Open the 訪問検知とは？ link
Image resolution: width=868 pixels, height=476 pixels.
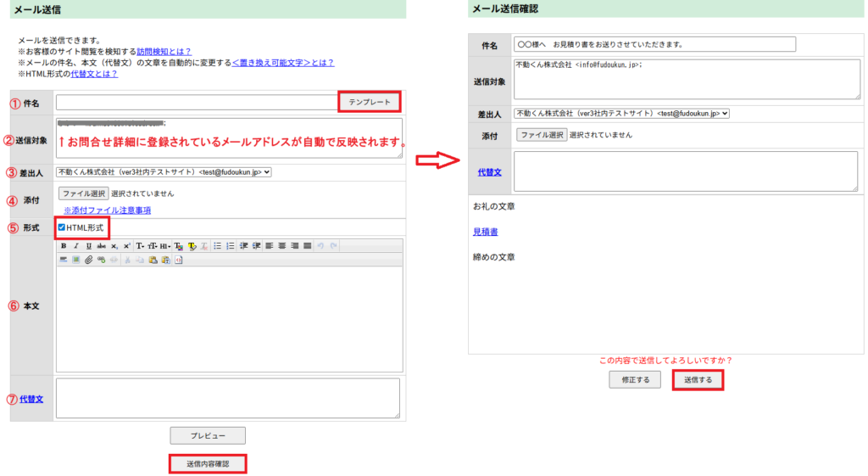(164, 51)
